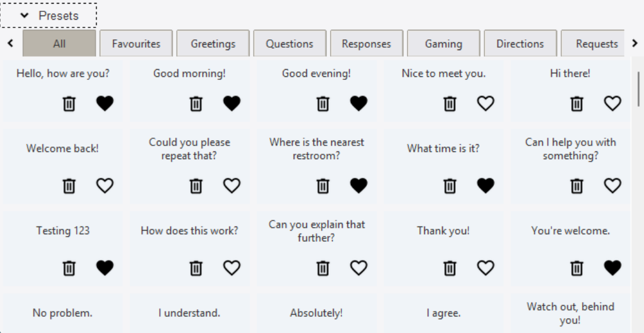Choose the "I understand." preset phrase
The height and width of the screenshot is (333, 644).
(x=189, y=313)
